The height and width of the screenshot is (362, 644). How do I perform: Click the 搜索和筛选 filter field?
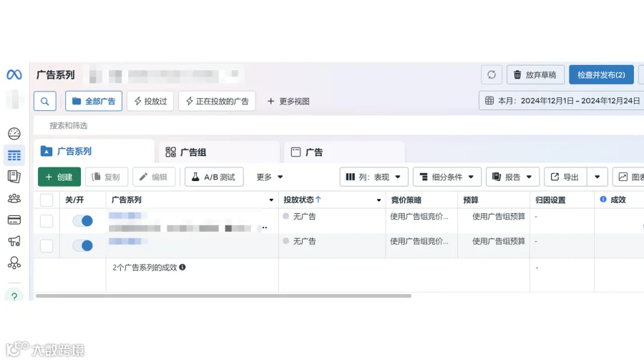tap(339, 125)
